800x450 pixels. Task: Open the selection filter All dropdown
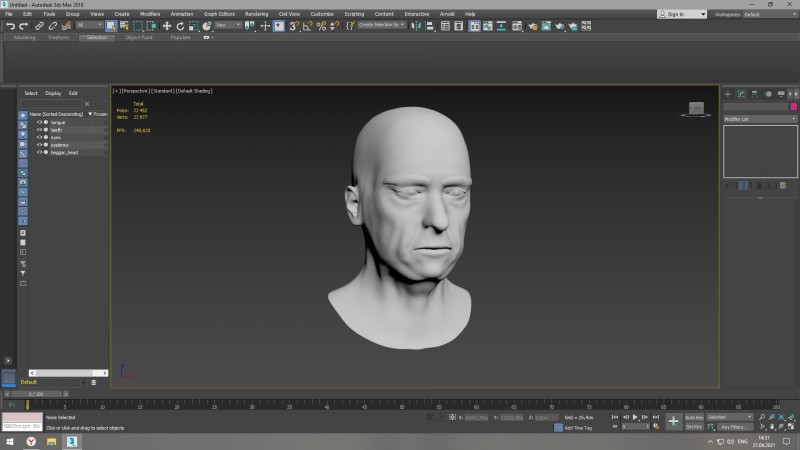(x=89, y=25)
